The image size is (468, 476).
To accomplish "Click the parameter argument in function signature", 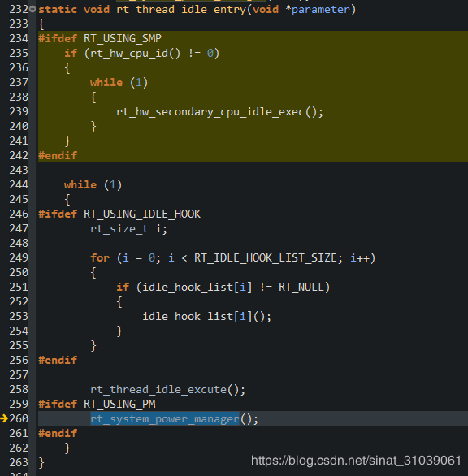I will 321,10.
